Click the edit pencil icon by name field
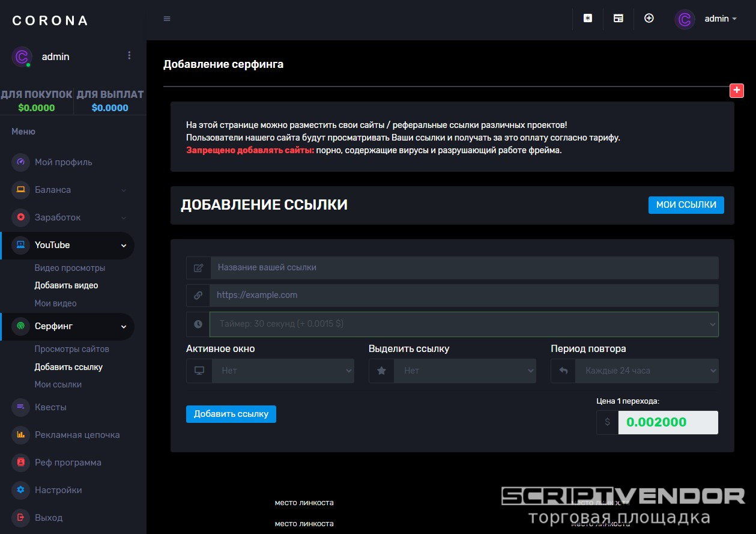756x534 pixels. tap(198, 268)
